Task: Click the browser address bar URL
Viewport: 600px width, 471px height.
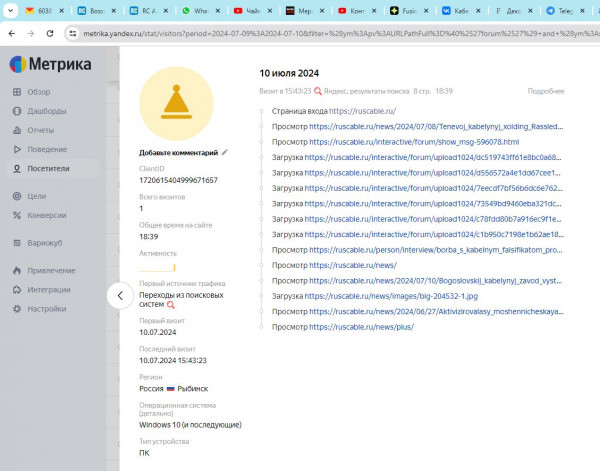Action: tap(330, 33)
